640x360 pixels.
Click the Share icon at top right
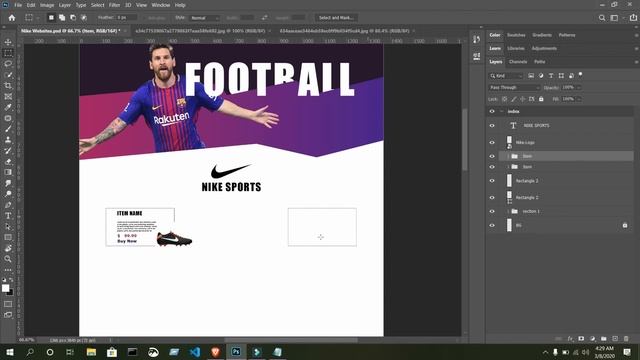coord(633,18)
